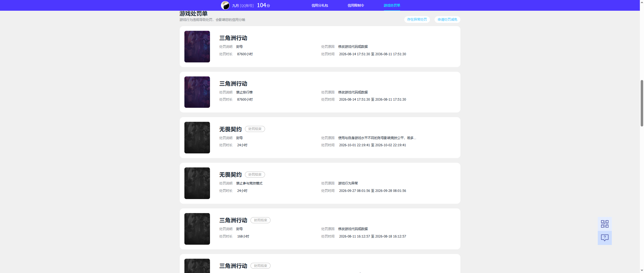
Task: Click the 处罚结束 badge on the 无畏契约 封号 card
Action: pyautogui.click(x=255, y=129)
